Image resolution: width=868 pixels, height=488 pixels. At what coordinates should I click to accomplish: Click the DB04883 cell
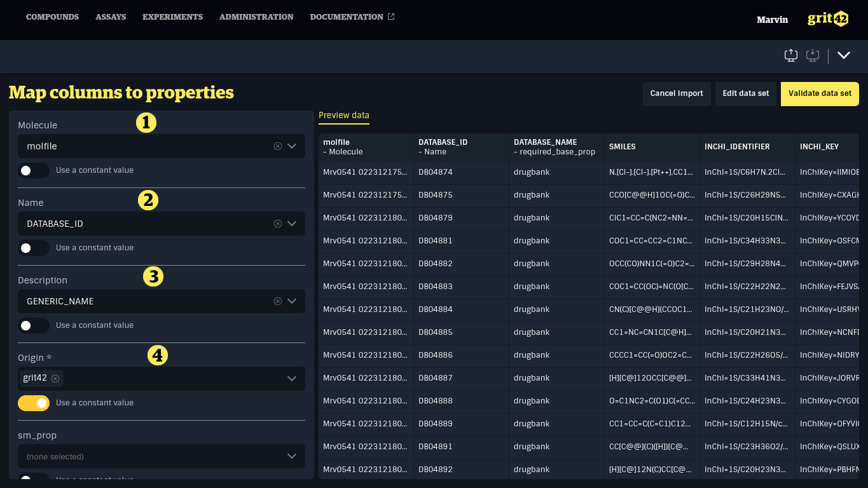click(462, 287)
